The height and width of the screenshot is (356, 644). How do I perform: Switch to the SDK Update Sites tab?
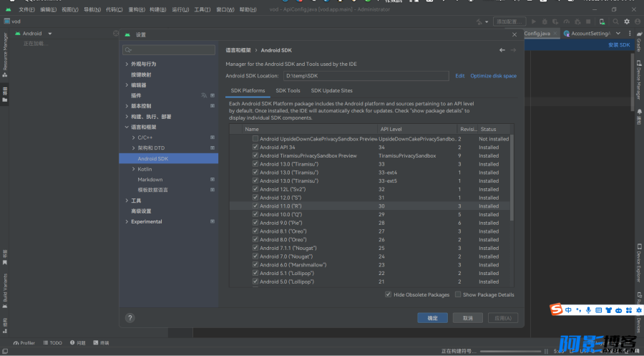(x=331, y=90)
